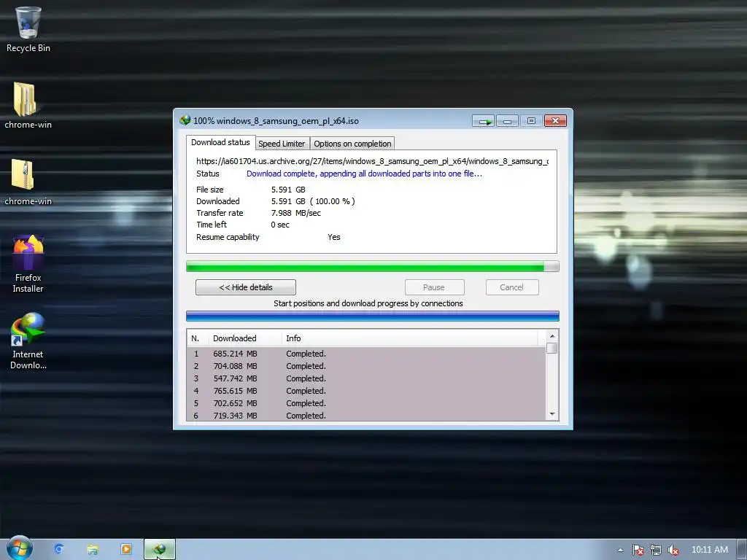Image resolution: width=747 pixels, height=560 pixels.
Task: Click the Hide details button
Action: click(246, 287)
